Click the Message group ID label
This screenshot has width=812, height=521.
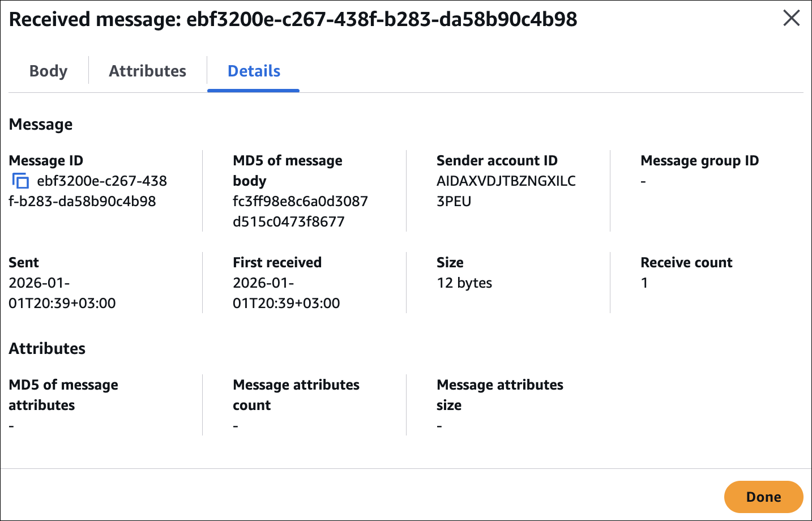[x=699, y=161]
